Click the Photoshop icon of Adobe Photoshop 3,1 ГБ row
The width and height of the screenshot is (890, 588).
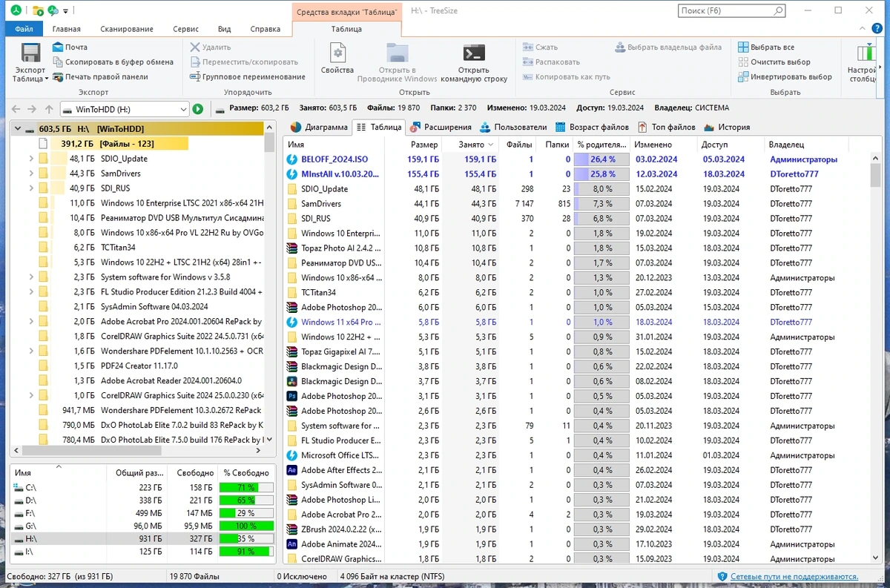coord(292,396)
